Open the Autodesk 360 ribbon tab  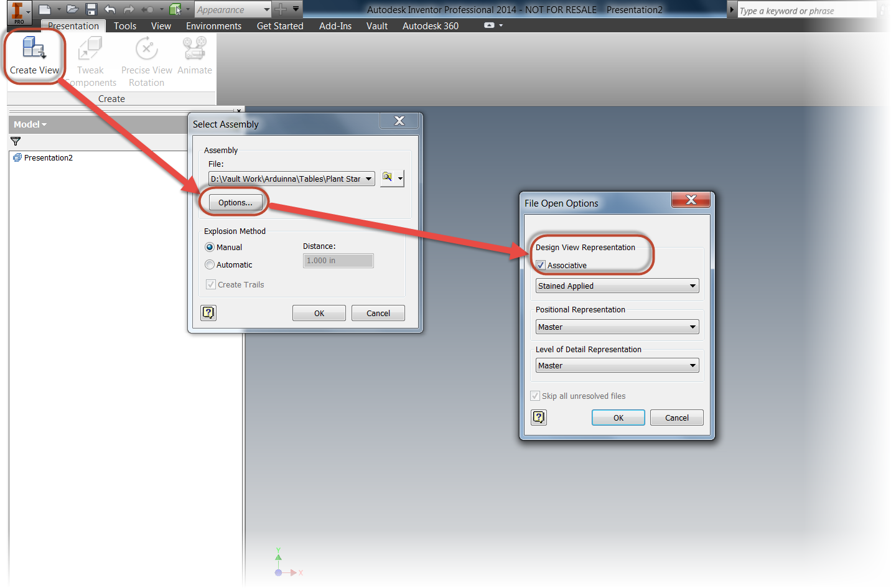pos(431,26)
